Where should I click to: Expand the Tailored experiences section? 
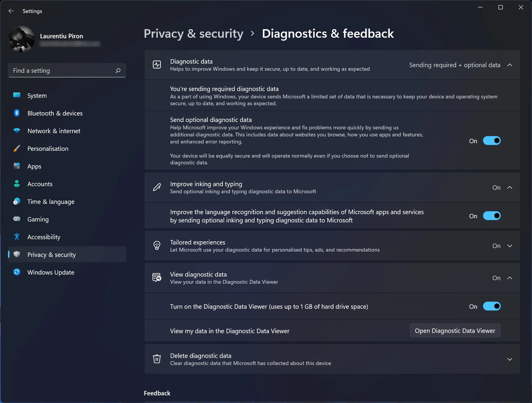pyautogui.click(x=509, y=246)
